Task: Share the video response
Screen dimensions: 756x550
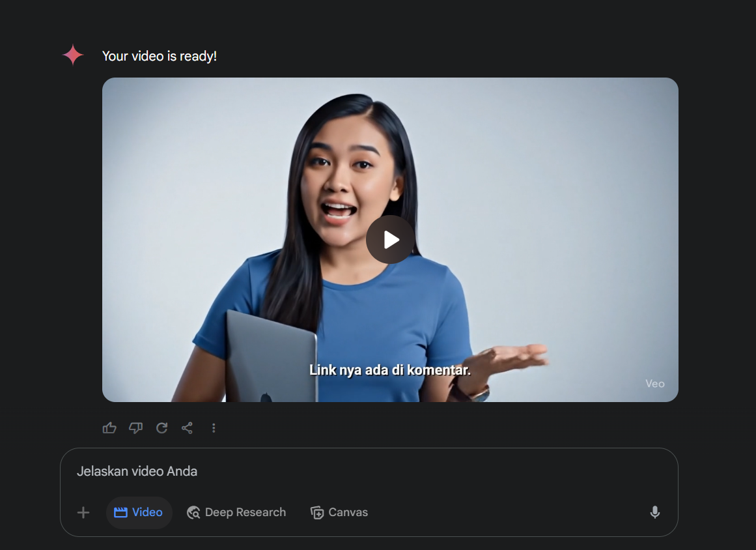Action: coord(187,428)
